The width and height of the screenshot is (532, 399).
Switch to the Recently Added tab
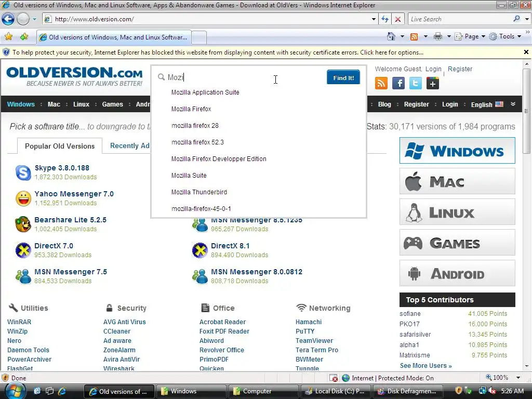tap(129, 145)
